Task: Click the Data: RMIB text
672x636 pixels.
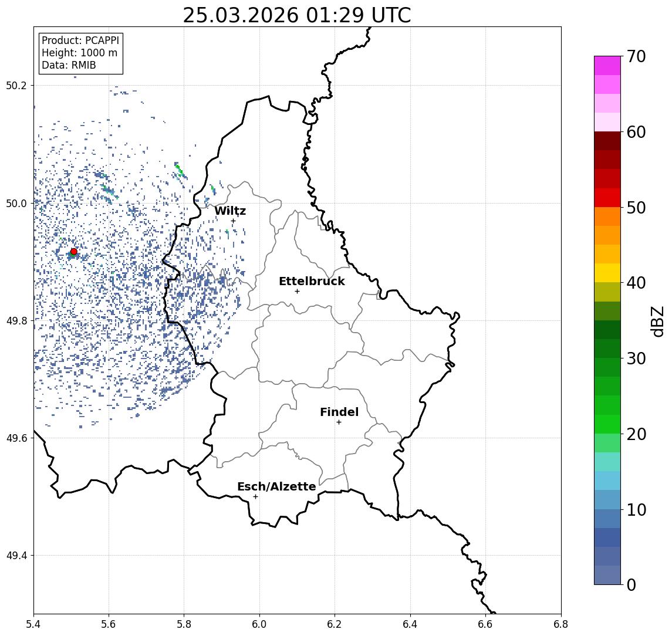Action: pos(69,65)
